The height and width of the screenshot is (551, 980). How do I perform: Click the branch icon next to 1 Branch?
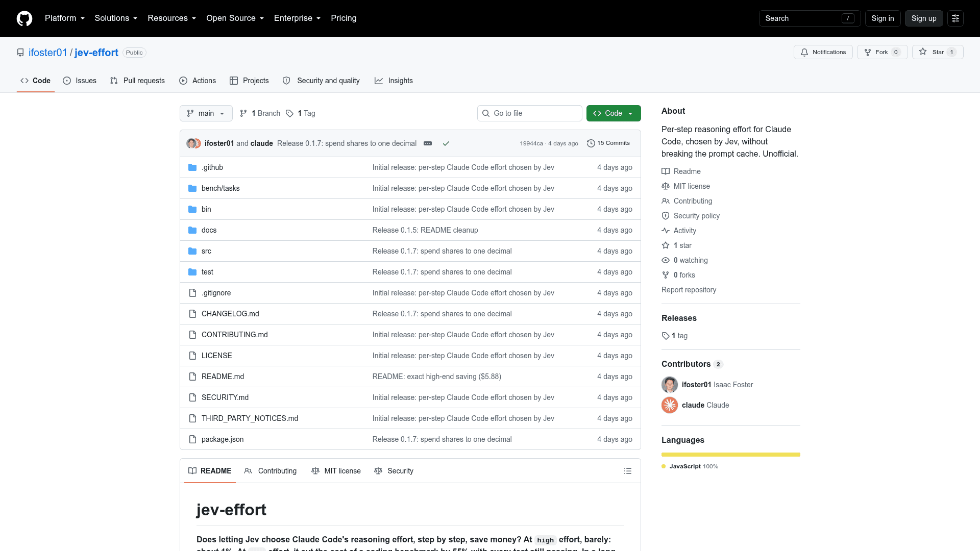(x=243, y=113)
